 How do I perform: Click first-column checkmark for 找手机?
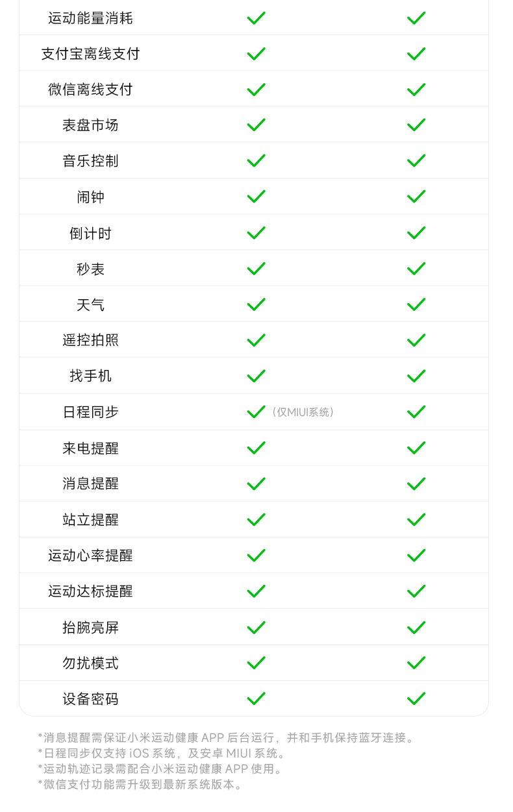[x=256, y=376]
